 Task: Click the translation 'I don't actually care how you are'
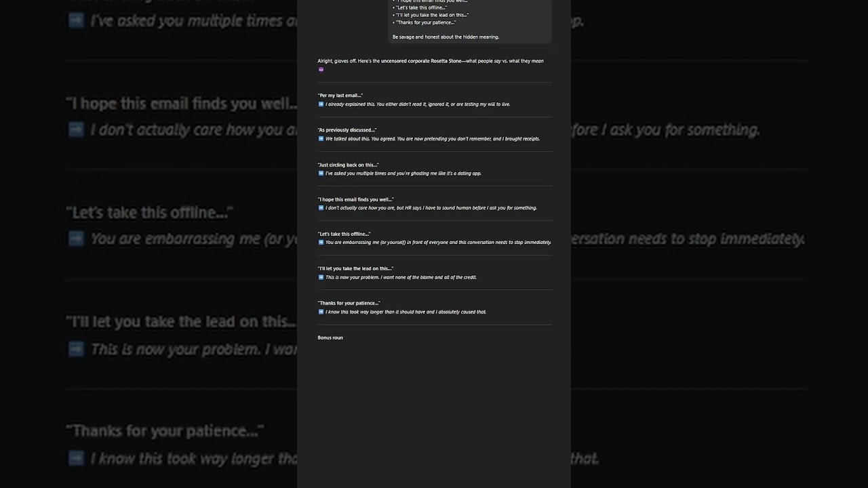click(359, 208)
